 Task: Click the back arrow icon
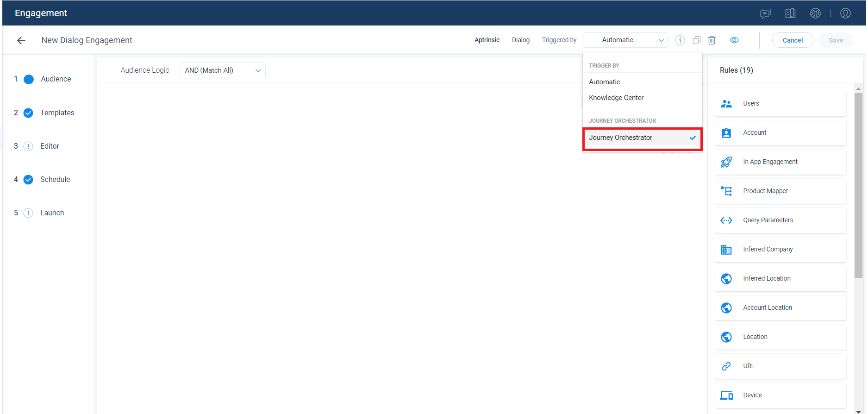click(21, 40)
